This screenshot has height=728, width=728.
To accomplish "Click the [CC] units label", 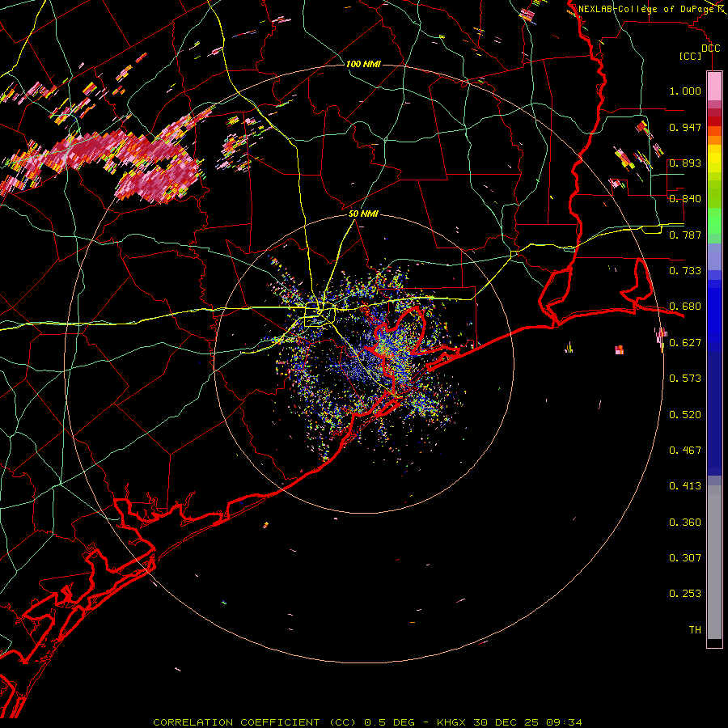I will (x=691, y=56).
